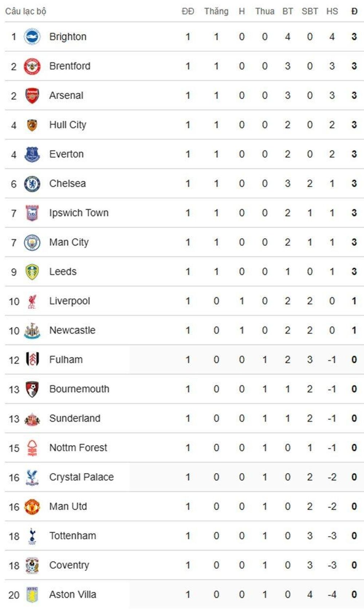Click the Thắng column header

[216, 11]
